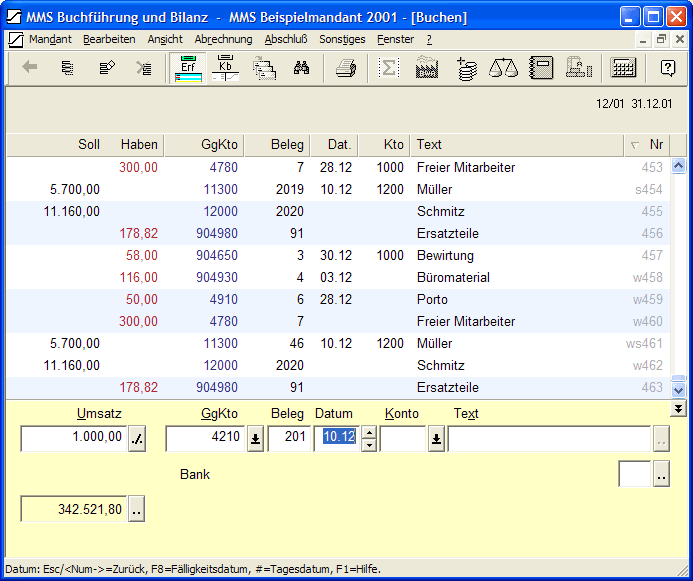Click the Erf entry mode toolbar icon
693x581 pixels.
188,68
